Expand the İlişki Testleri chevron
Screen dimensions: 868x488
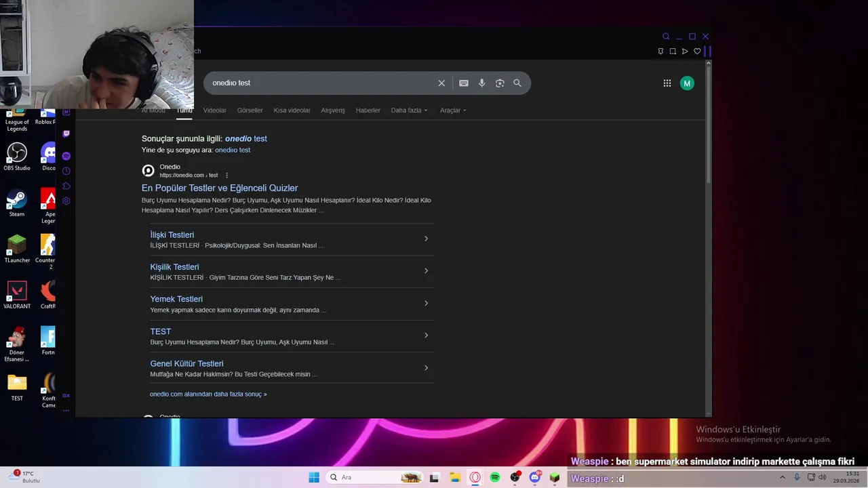click(x=426, y=239)
